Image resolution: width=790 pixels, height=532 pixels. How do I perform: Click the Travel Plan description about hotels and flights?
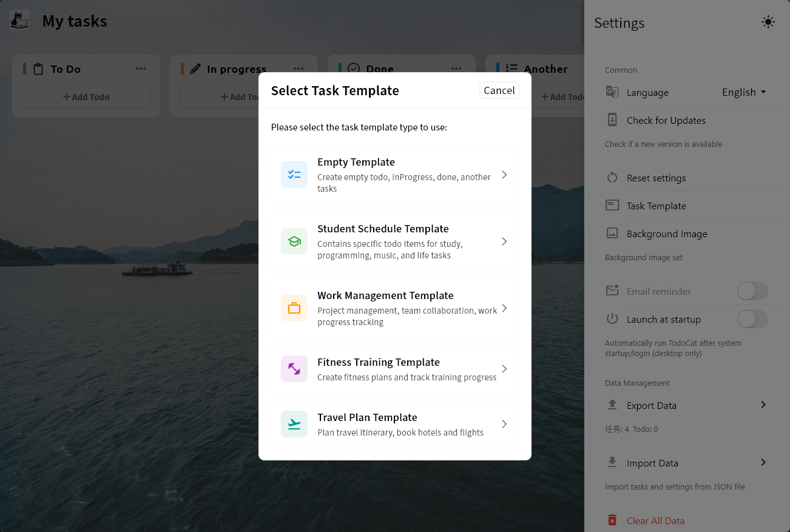(x=400, y=433)
